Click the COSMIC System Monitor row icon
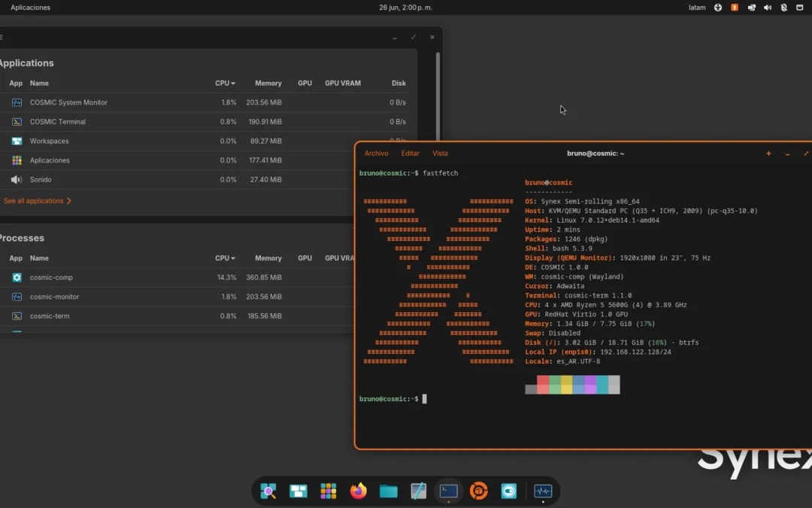This screenshot has width=812, height=508. tap(17, 102)
